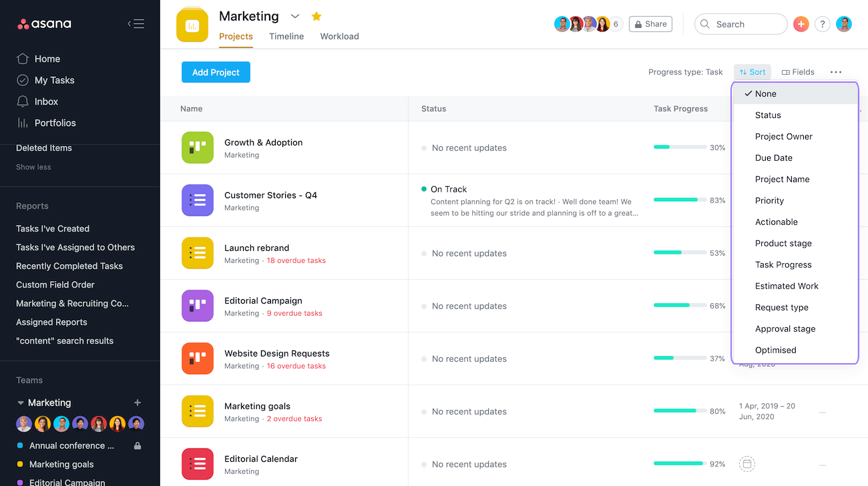
Task: Sort by Request type
Action: coord(795,307)
